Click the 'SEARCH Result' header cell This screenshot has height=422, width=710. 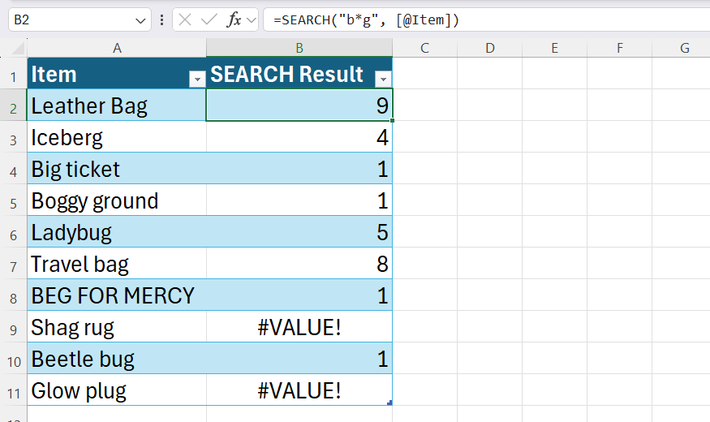[299, 73]
